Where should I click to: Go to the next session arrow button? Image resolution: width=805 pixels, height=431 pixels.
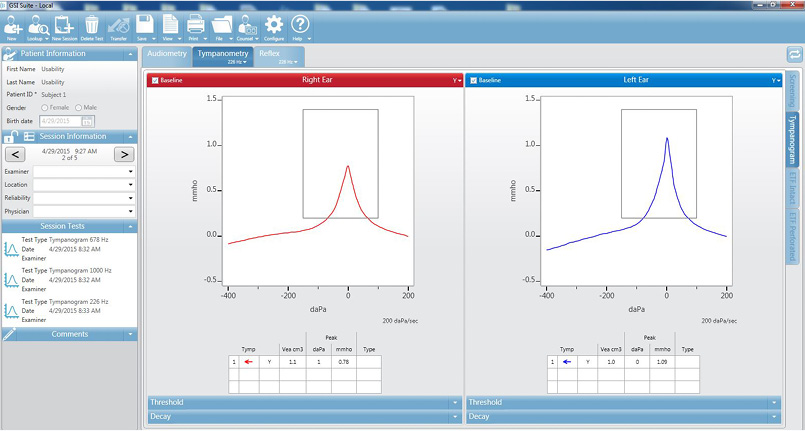(x=123, y=154)
